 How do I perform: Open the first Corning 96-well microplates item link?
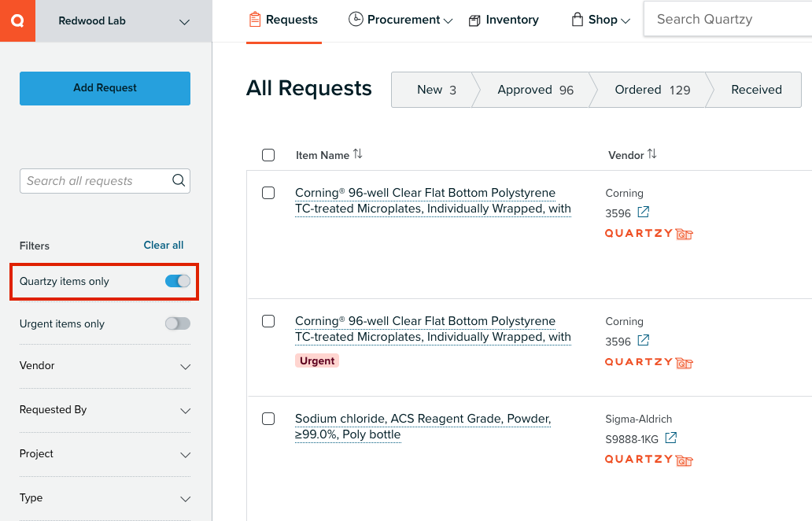tap(433, 201)
